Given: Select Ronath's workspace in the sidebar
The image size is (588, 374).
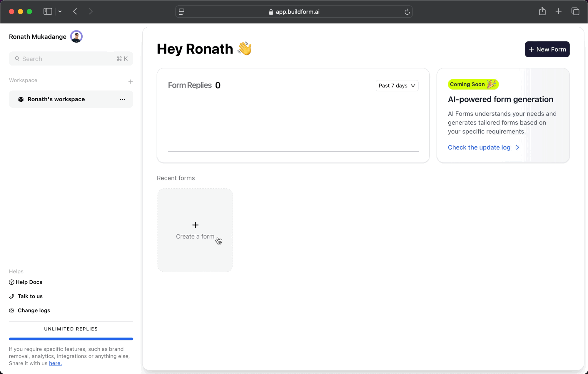Looking at the screenshot, I should coord(56,99).
